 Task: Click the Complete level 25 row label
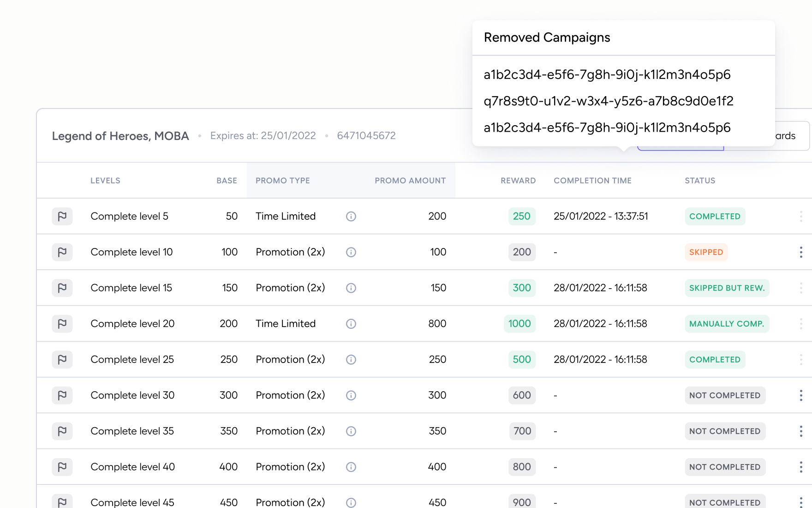(x=132, y=359)
